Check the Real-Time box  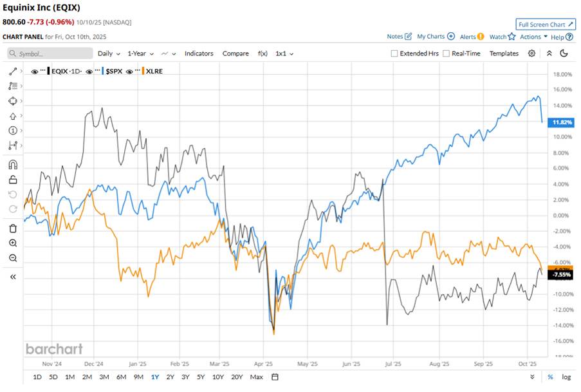point(447,53)
